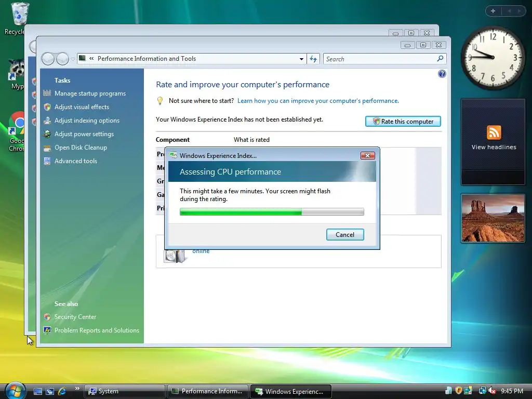
Task: Open Disk Cleanup from Tasks
Action: tap(81, 148)
